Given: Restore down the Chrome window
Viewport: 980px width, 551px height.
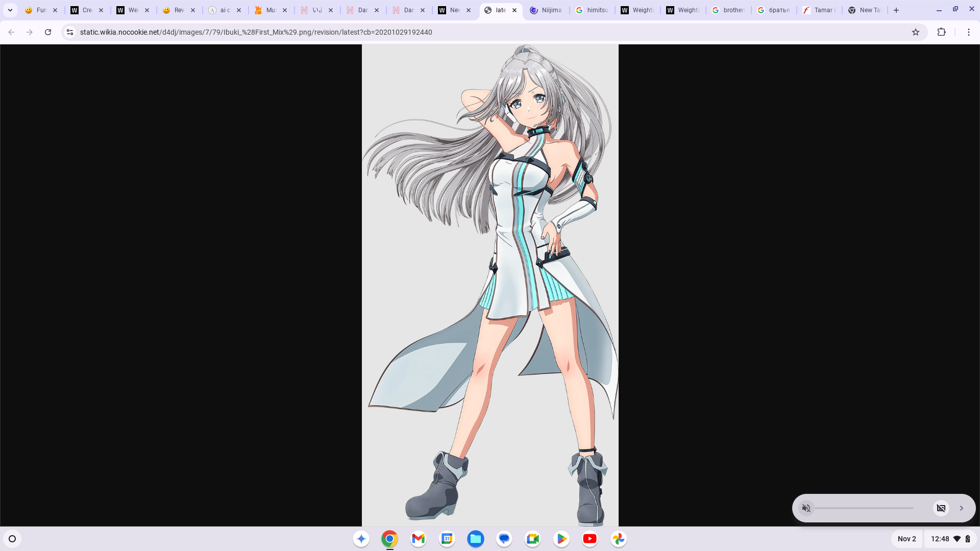Looking at the screenshot, I should point(955,9).
